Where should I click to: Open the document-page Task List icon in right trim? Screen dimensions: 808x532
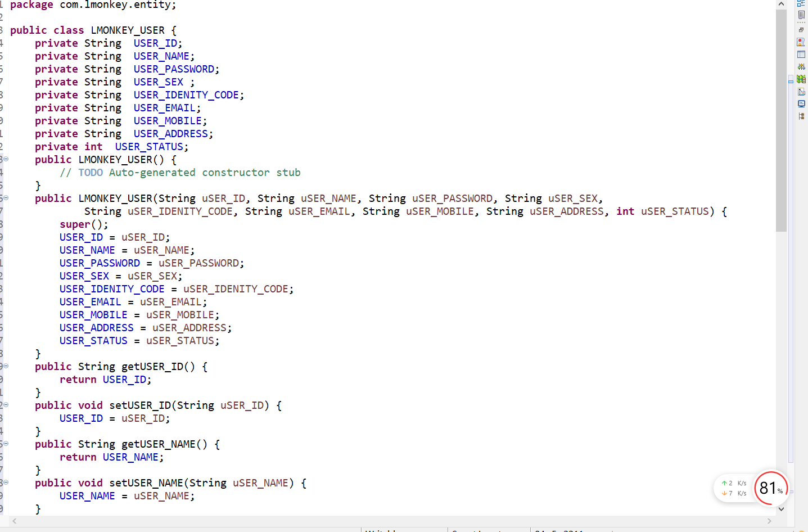(x=801, y=16)
